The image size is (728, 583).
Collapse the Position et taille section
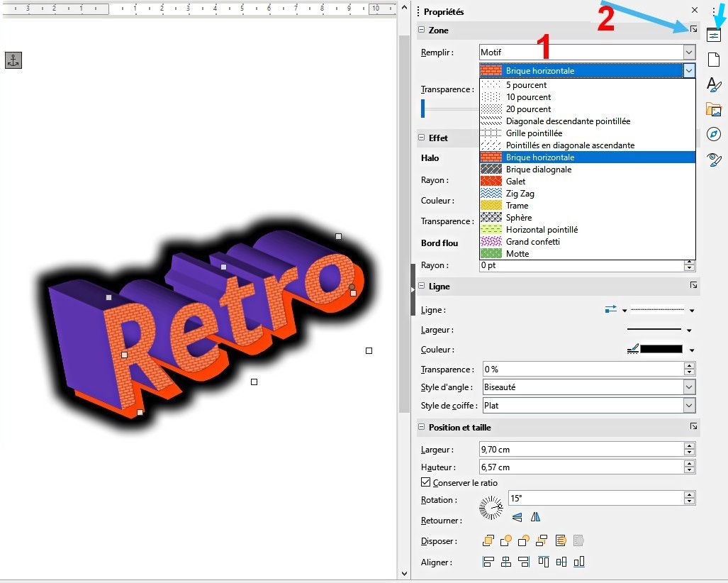[422, 427]
